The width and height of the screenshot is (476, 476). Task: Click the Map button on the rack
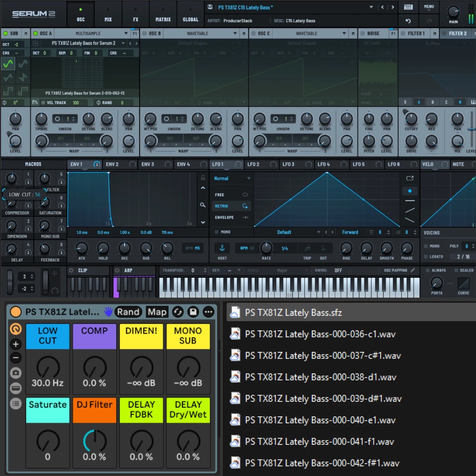(157, 312)
